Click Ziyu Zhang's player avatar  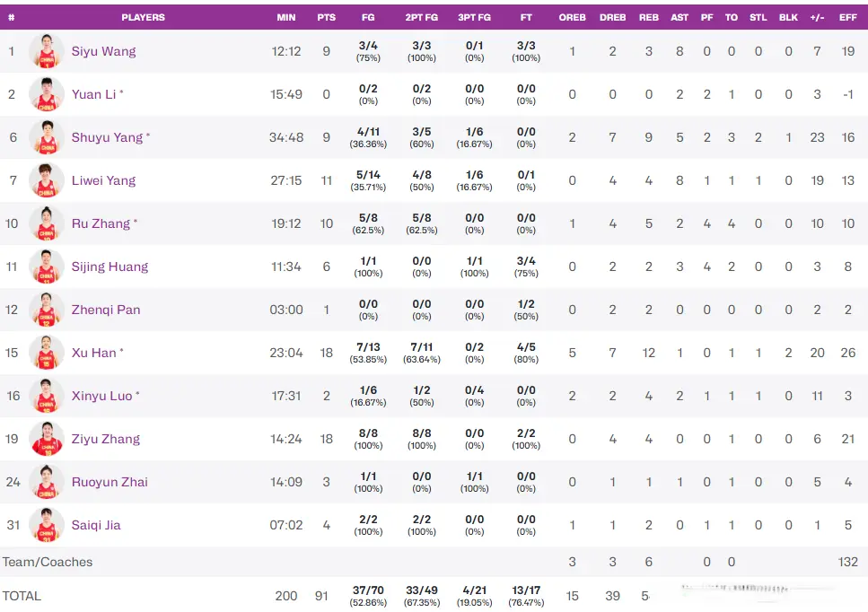coord(46,439)
